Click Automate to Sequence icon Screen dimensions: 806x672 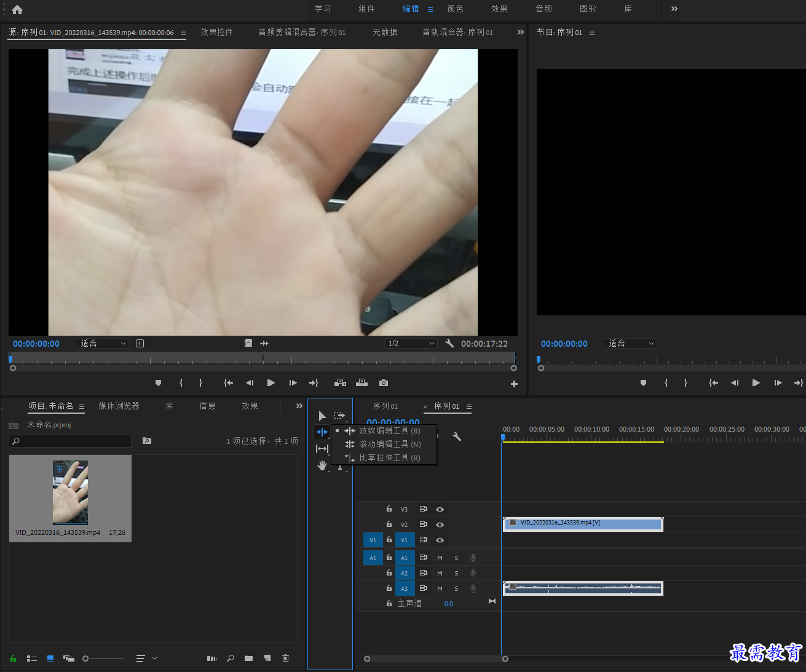click(x=211, y=658)
